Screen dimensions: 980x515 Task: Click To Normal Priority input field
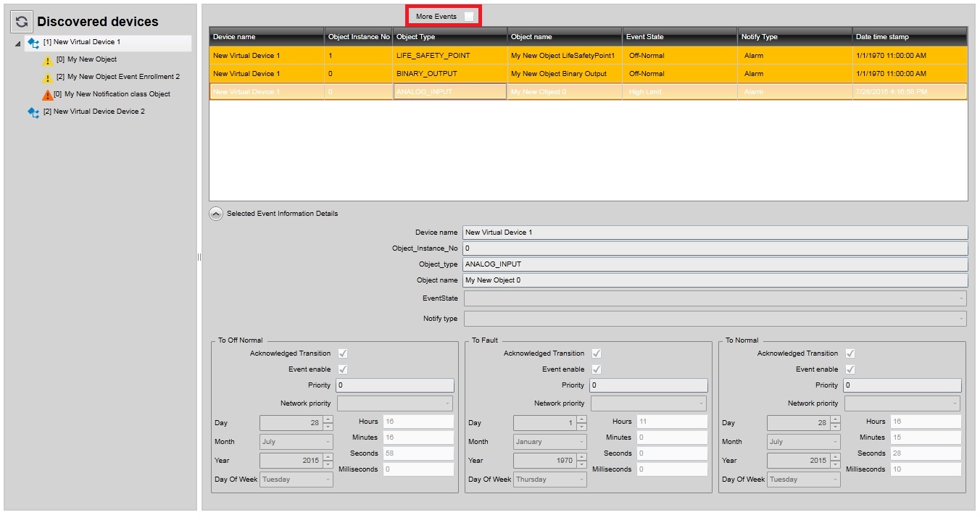[902, 385]
